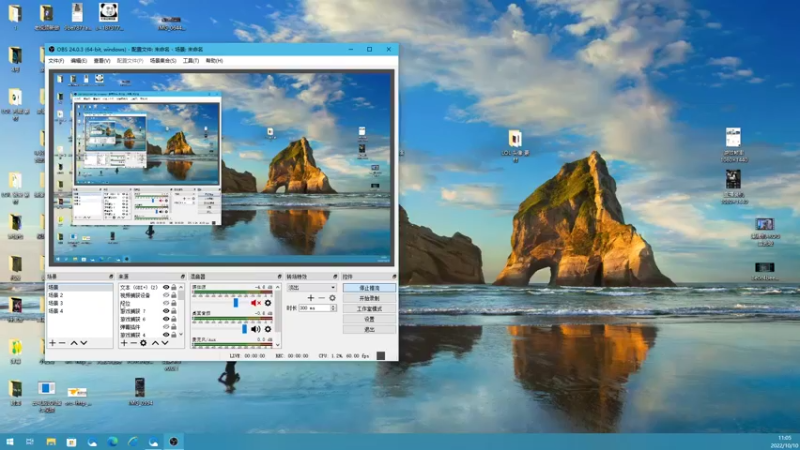This screenshot has height=450, width=800.
Task: Undock the 来源 panel with its float icon
Action: (182, 277)
